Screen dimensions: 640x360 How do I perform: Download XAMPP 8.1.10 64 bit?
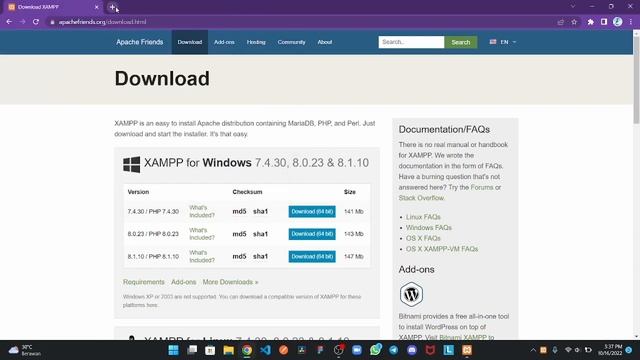312,256
